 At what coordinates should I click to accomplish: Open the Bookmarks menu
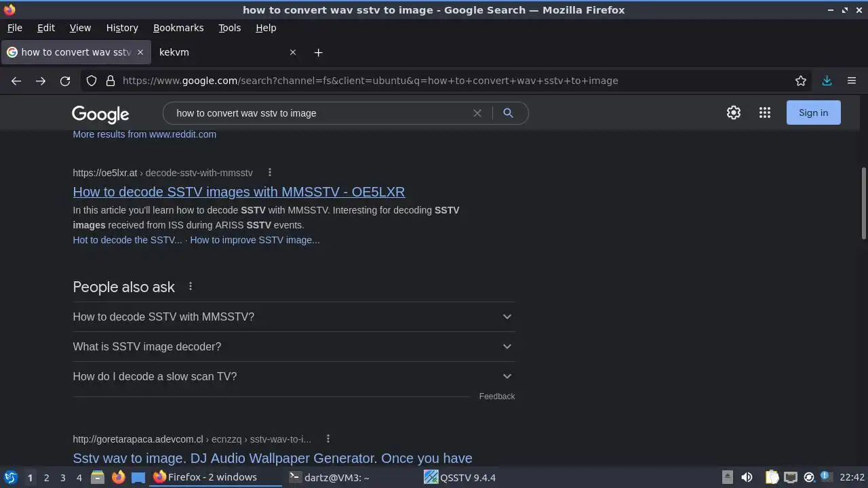pyautogui.click(x=178, y=28)
